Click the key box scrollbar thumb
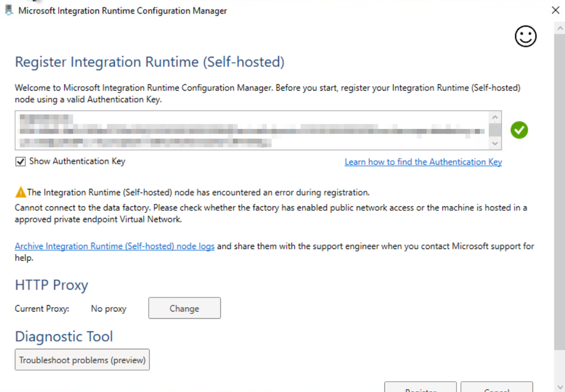 point(495,130)
